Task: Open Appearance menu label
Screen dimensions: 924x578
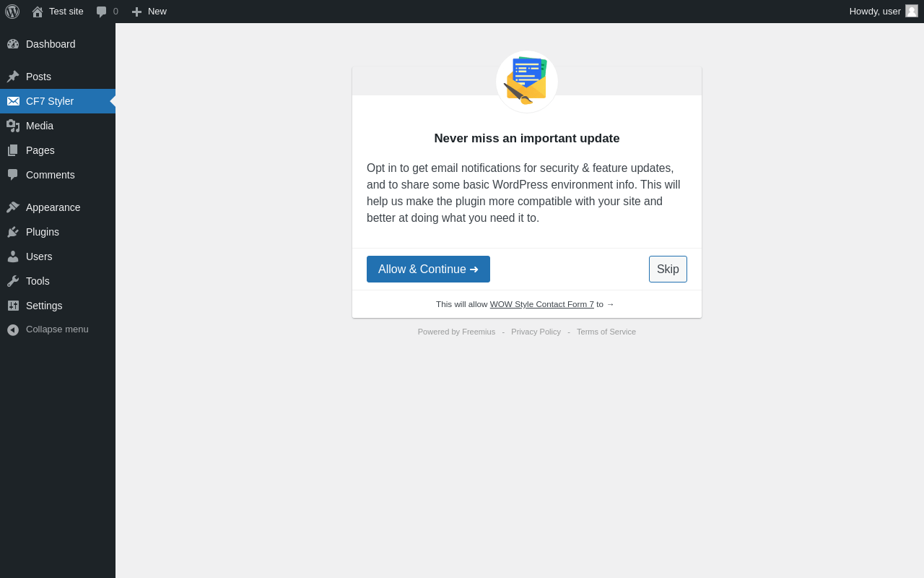Action: coord(53,207)
